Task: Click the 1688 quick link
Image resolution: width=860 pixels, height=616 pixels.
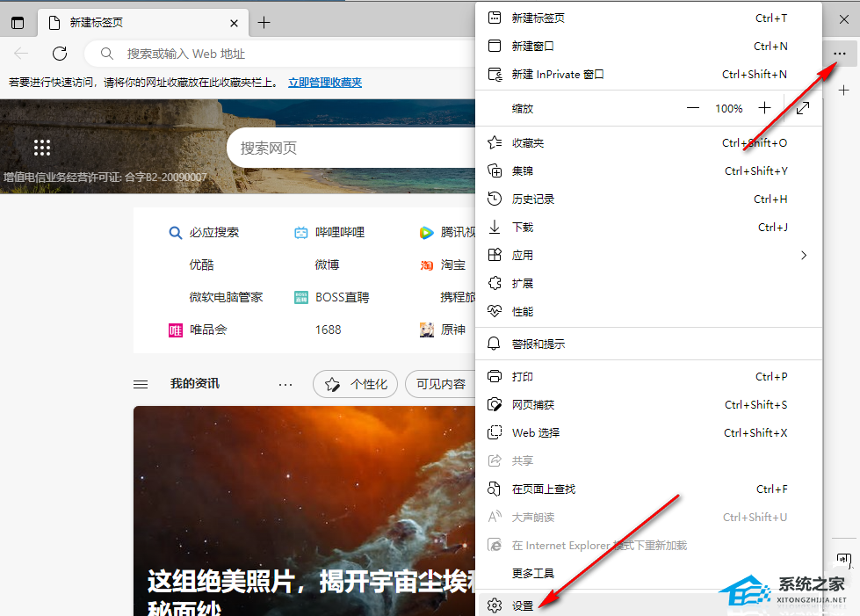Action: [328, 330]
